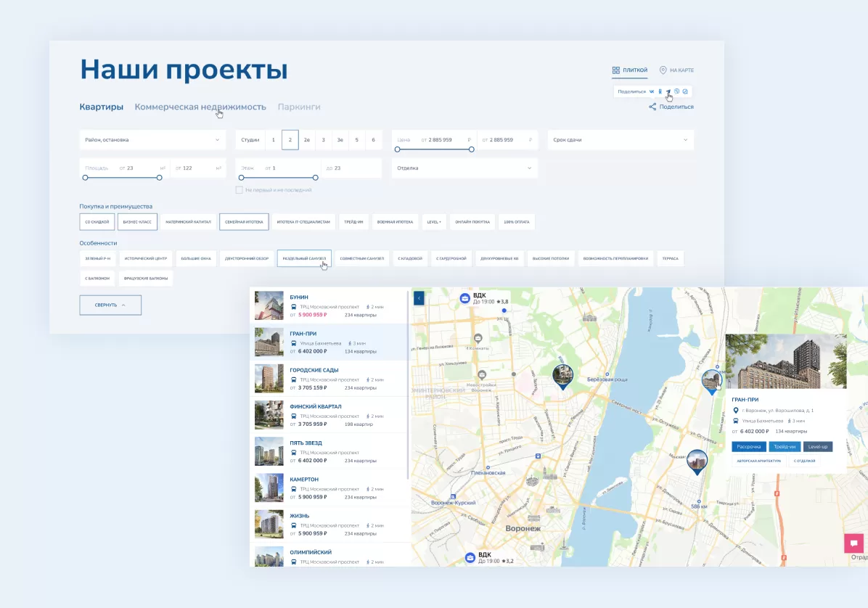Screen dimensions: 868x608
Task: Share via the Telegram icon
Action: click(x=668, y=91)
